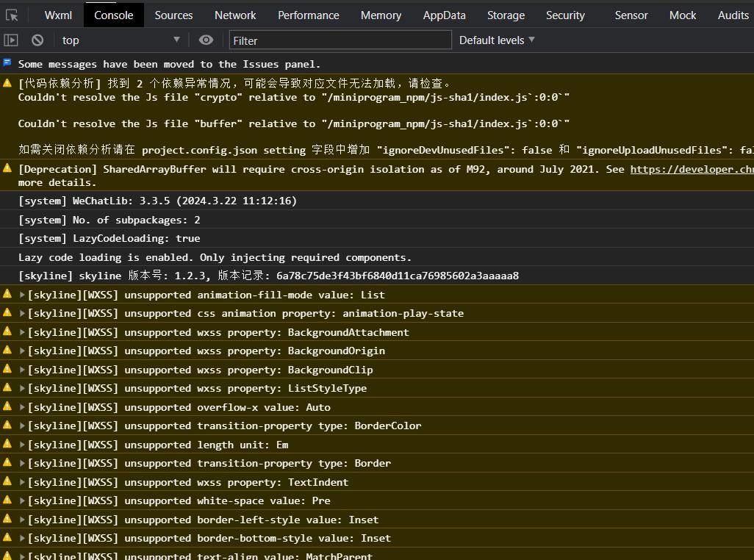The image size is (754, 560).
Task: Click warning icon beside transition type Border message
Action: 7,462
